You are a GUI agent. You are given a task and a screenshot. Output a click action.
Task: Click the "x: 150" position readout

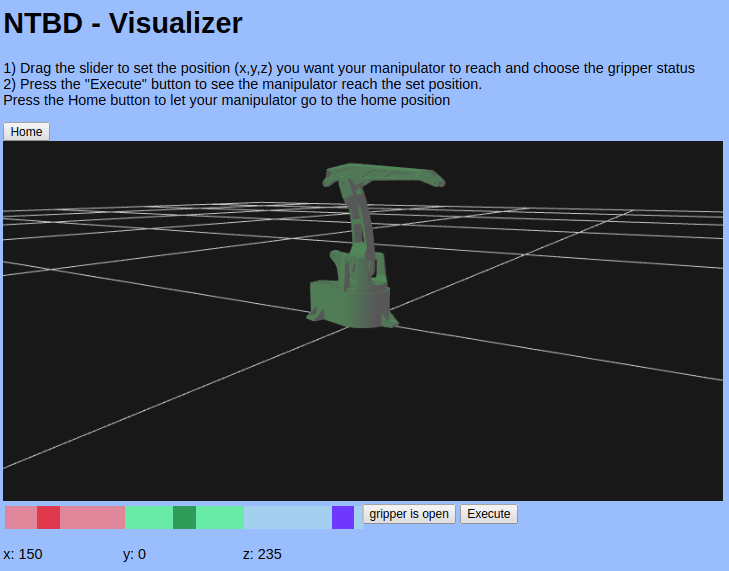[x=23, y=554]
